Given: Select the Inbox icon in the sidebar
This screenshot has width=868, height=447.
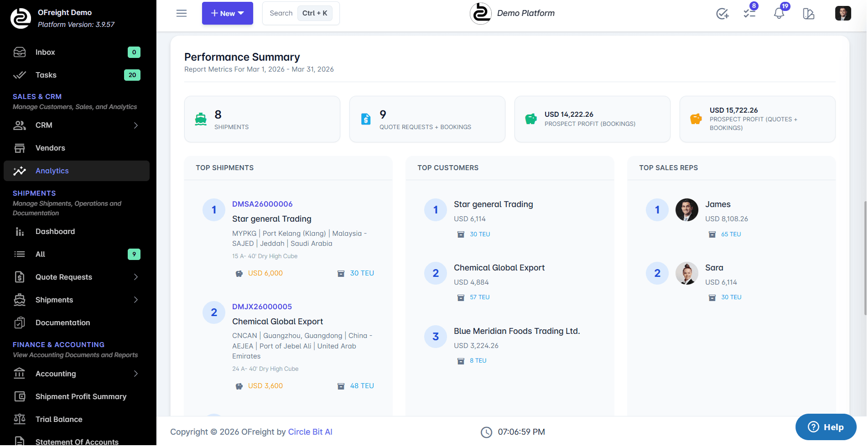Looking at the screenshot, I should (20, 52).
